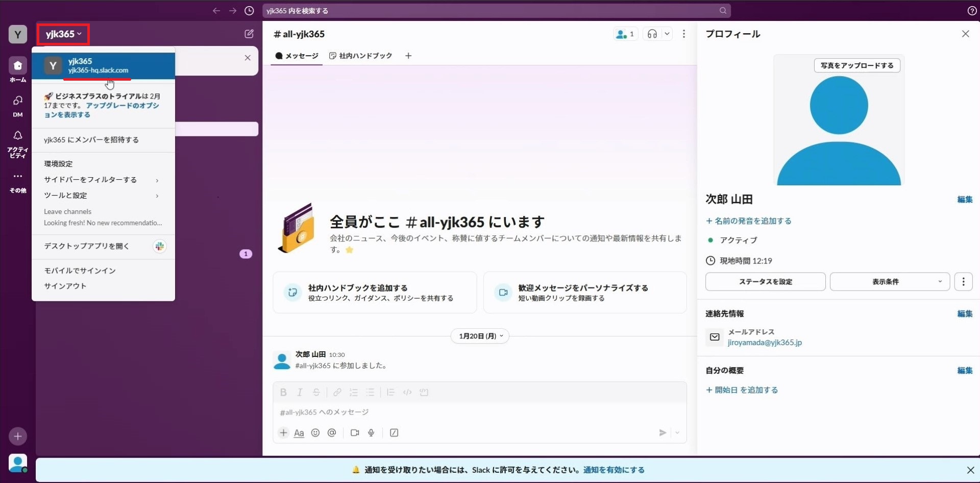Click the video clip record icon

355,433
